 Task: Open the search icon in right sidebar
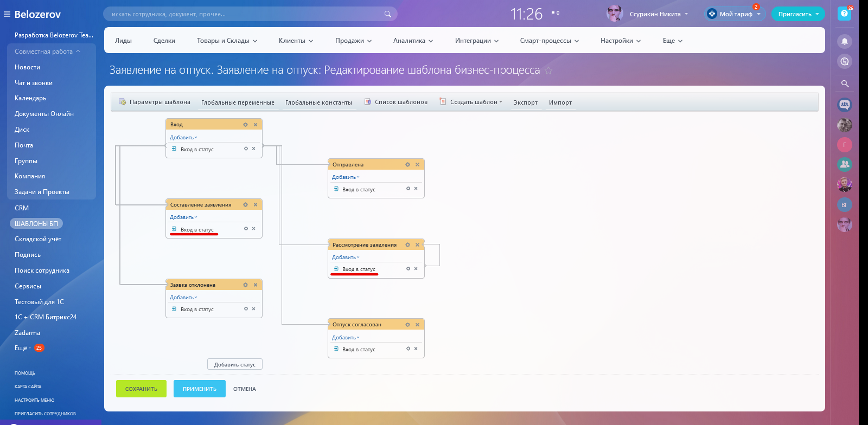coord(845,83)
